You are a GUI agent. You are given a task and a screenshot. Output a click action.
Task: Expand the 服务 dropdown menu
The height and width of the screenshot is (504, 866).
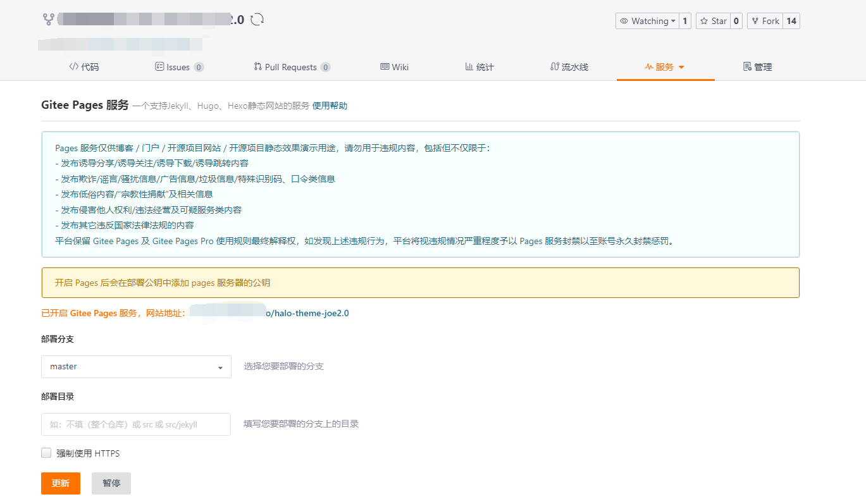coord(665,67)
